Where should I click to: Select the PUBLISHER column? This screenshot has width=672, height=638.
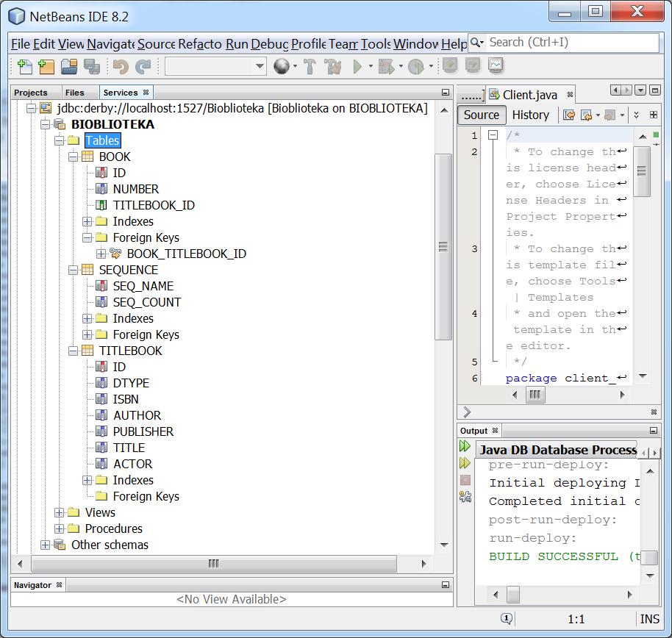143,431
